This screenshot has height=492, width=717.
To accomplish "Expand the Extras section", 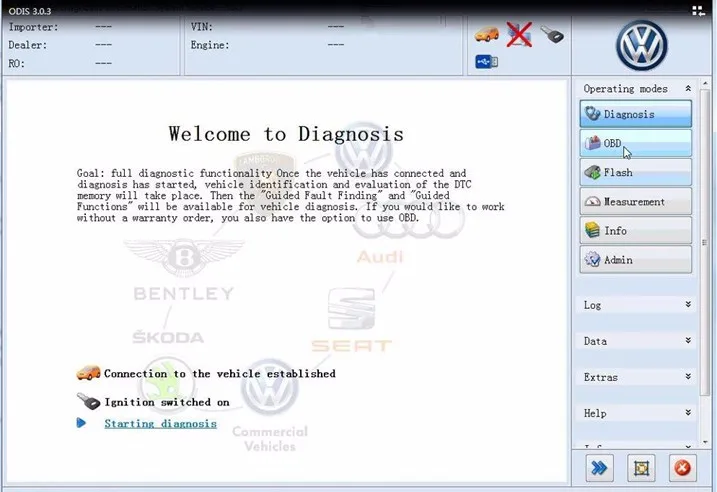I will (x=688, y=377).
